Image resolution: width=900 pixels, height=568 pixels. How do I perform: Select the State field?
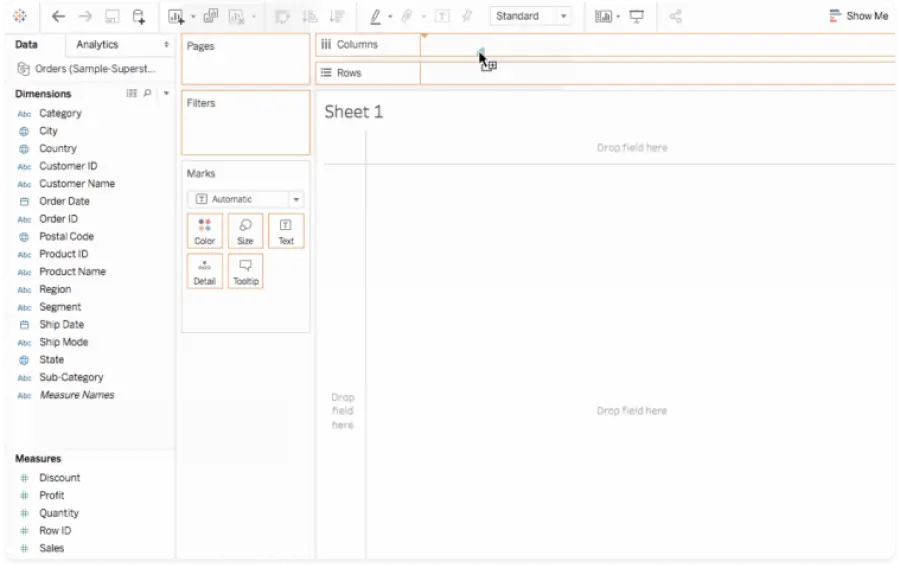click(51, 360)
